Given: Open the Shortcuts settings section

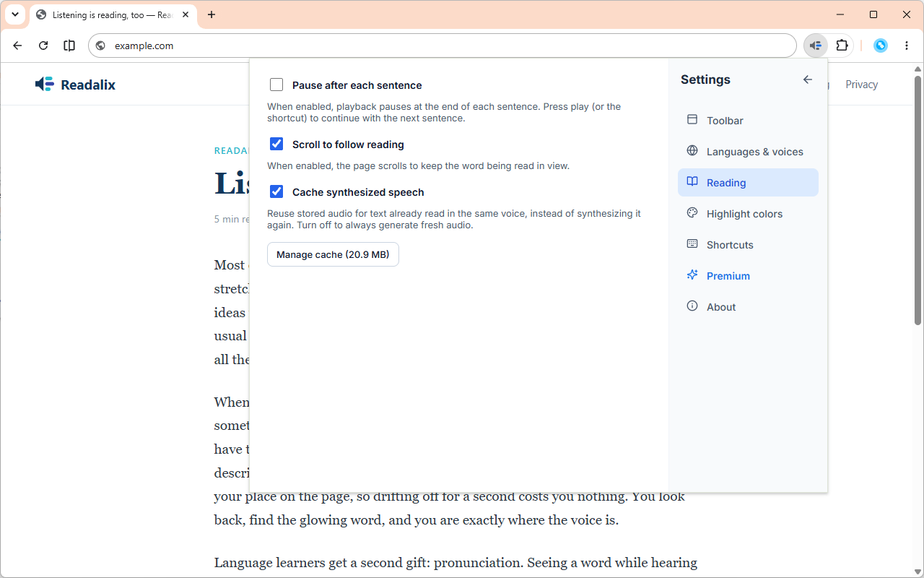Looking at the screenshot, I should (748, 245).
